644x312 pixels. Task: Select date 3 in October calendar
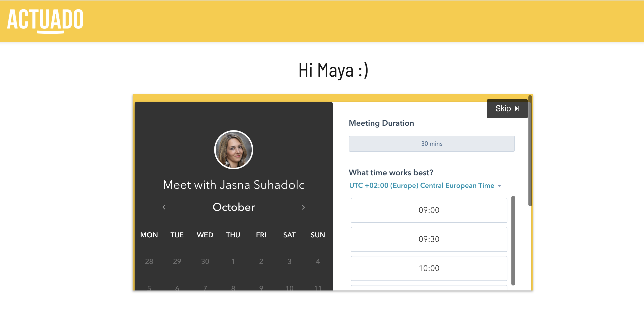[289, 261]
